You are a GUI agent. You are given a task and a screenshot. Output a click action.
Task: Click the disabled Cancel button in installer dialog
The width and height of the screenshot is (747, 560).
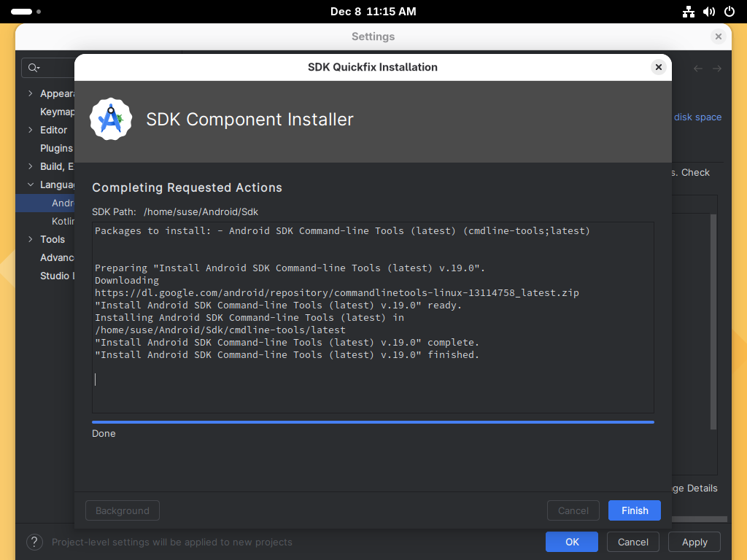[573, 510]
